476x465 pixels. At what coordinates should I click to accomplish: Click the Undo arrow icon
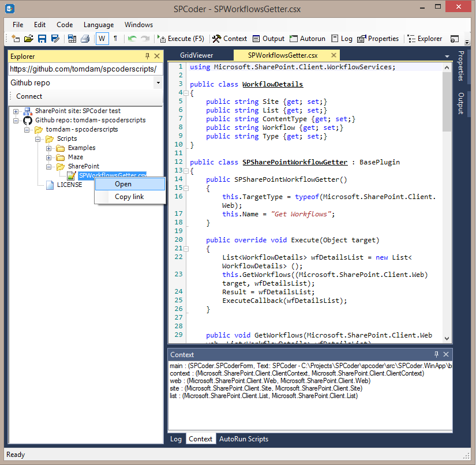click(132, 39)
